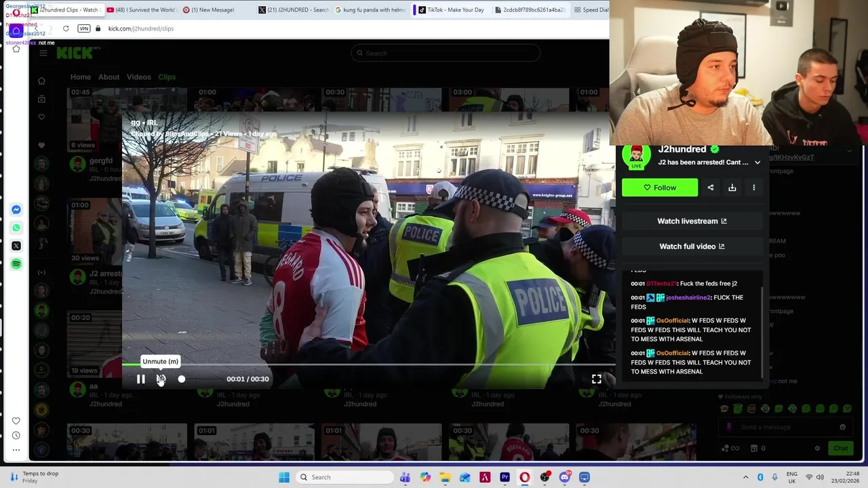Enter fullscreen on the clip player
Image resolution: width=868 pixels, height=488 pixels.
pos(596,379)
